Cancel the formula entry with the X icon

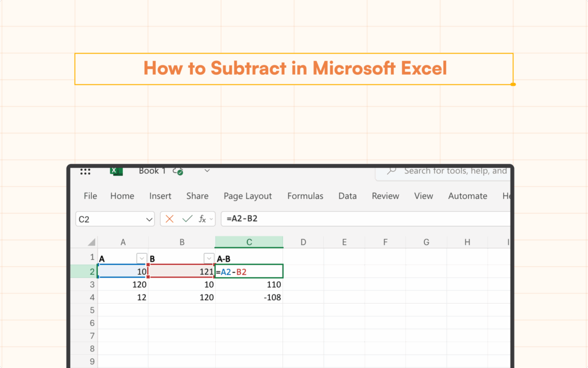coord(169,219)
